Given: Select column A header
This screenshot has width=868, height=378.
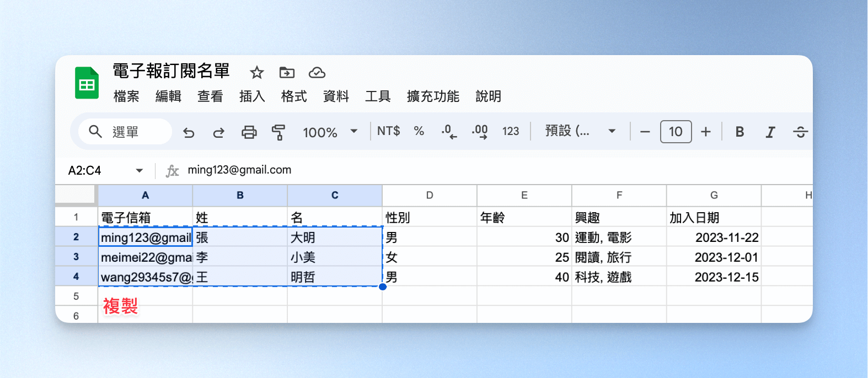Looking at the screenshot, I should click(x=146, y=196).
